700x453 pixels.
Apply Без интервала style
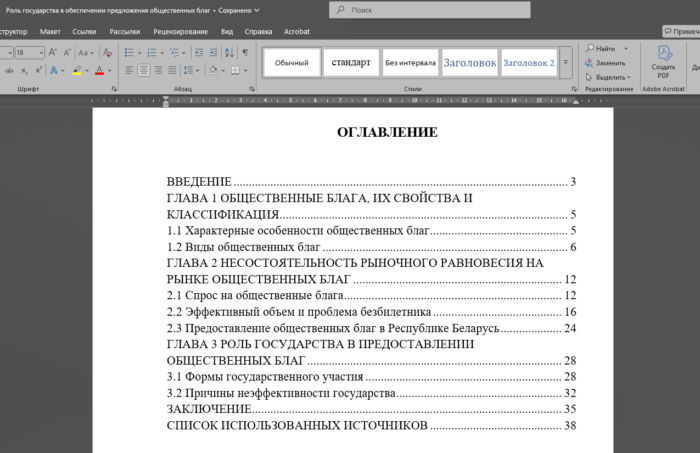(x=410, y=62)
